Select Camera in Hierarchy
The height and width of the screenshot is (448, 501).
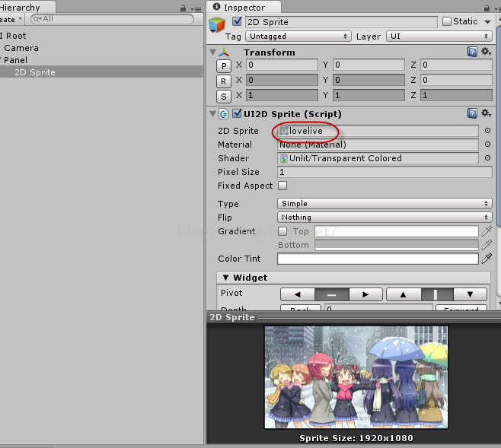tap(21, 48)
